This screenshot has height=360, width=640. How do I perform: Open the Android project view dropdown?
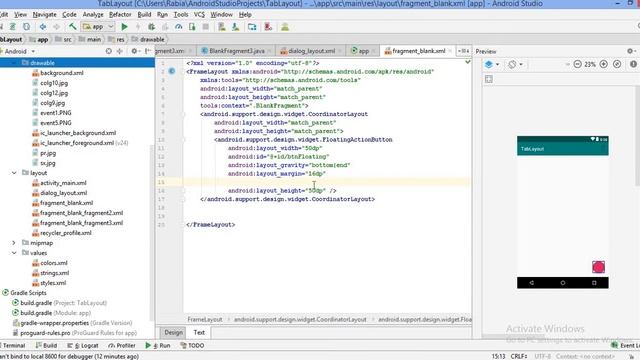[x=19, y=51]
